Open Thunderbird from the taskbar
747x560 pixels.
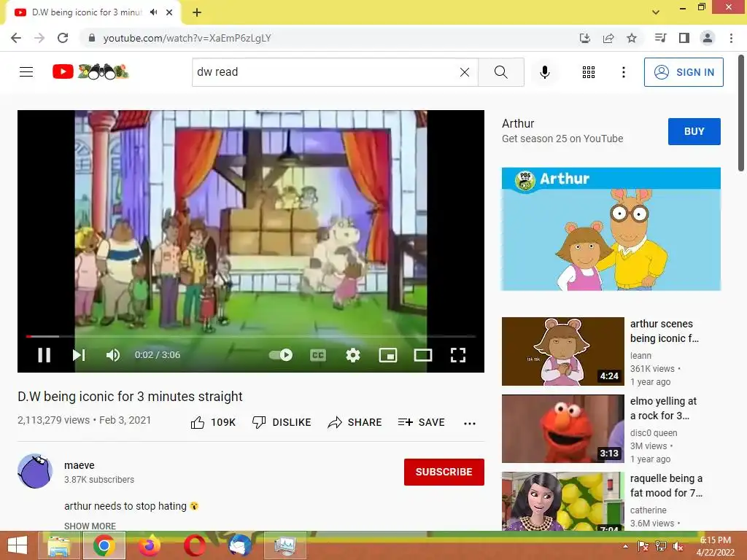239,545
